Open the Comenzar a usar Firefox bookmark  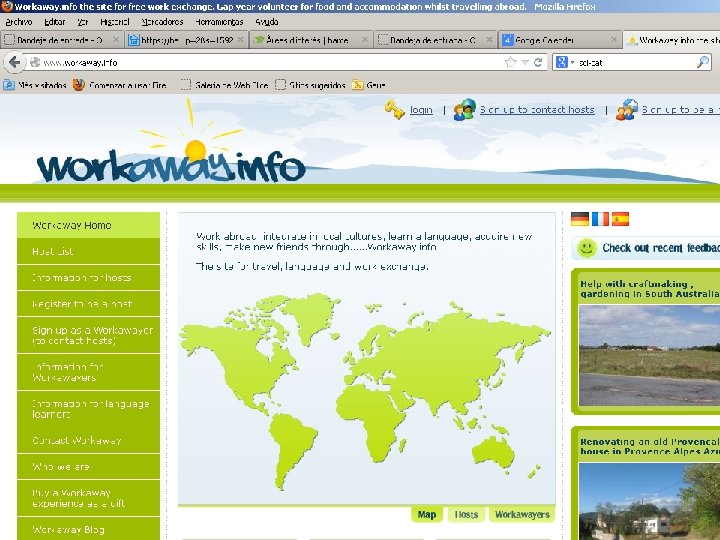[120, 85]
